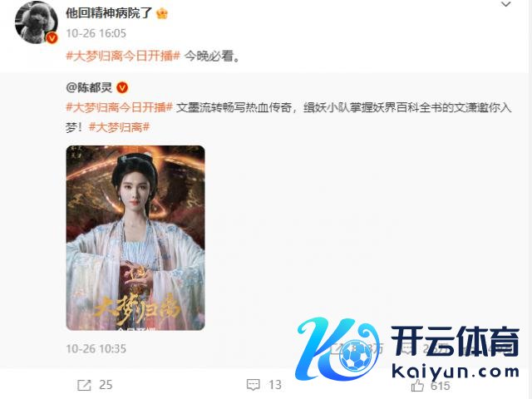Open the username 他回精神病院了 profile
The height and width of the screenshot is (399, 532).
click(109, 13)
